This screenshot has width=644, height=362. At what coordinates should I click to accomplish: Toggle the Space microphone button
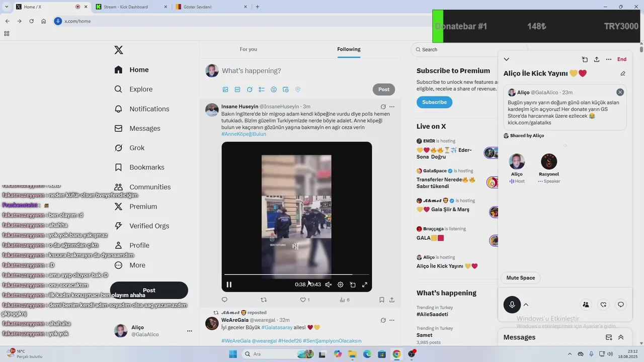coord(512,305)
